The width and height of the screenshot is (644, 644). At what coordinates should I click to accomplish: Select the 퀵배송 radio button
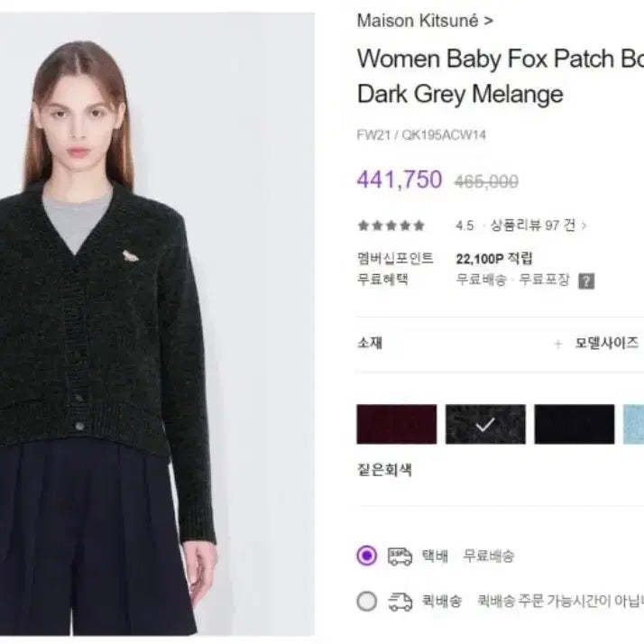click(367, 602)
